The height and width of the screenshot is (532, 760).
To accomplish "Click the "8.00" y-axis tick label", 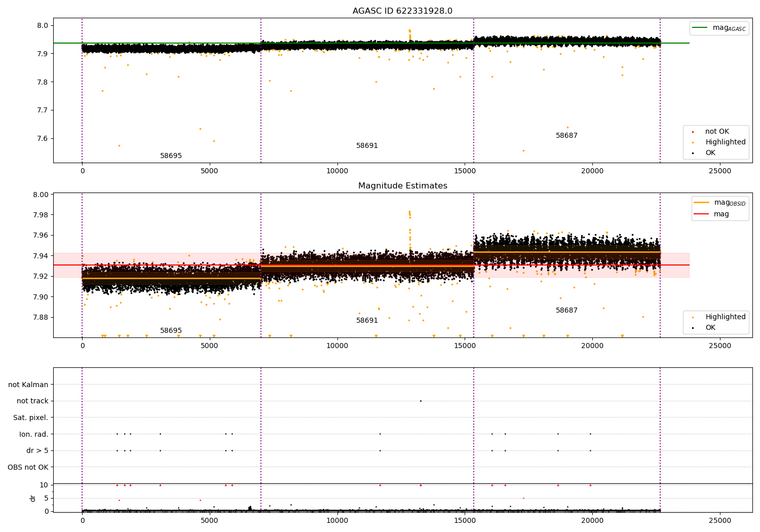I will click(41, 195).
